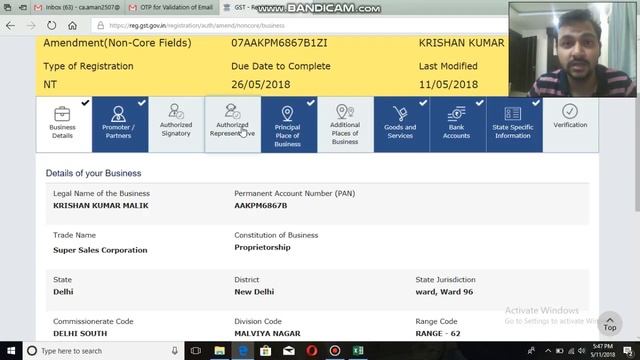Image resolution: width=640 pixels, height=360 pixels.
Task: Go to browser home page icon
Action: click(72, 25)
